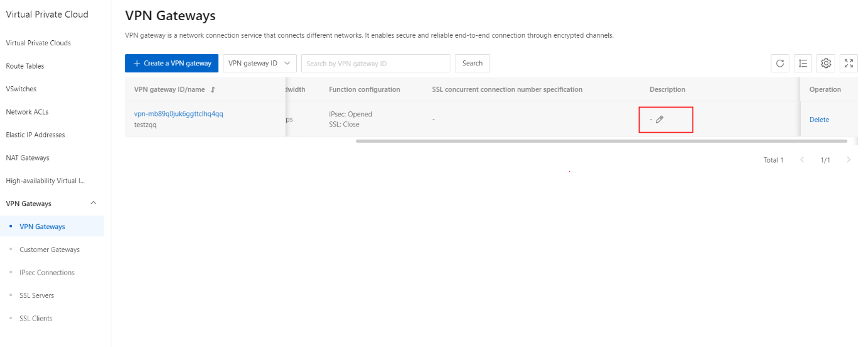This screenshot has height=347, width=868.
Task: Open SSL Servers in the sidebar
Action: 37,295
